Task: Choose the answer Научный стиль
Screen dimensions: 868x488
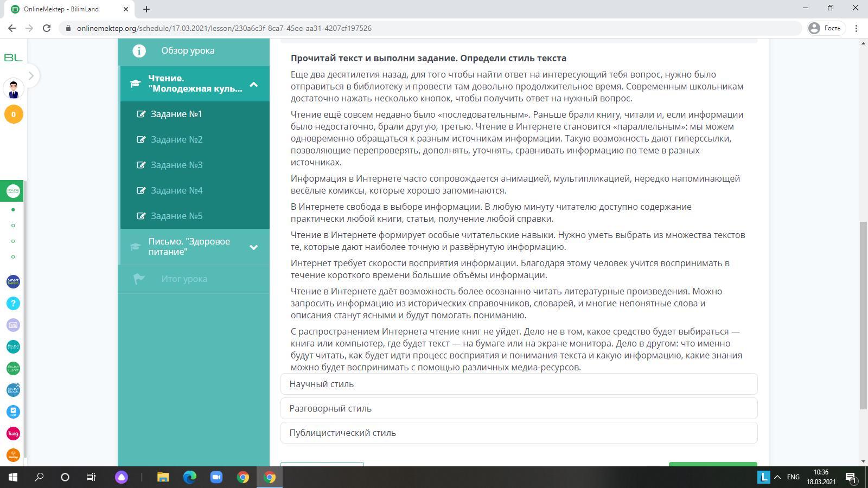Action: click(519, 384)
